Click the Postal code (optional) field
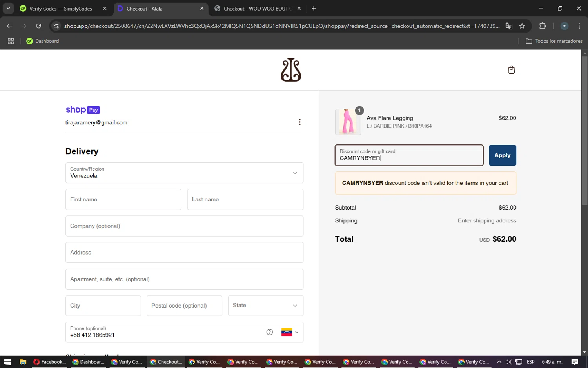This screenshot has height=368, width=588. click(184, 306)
